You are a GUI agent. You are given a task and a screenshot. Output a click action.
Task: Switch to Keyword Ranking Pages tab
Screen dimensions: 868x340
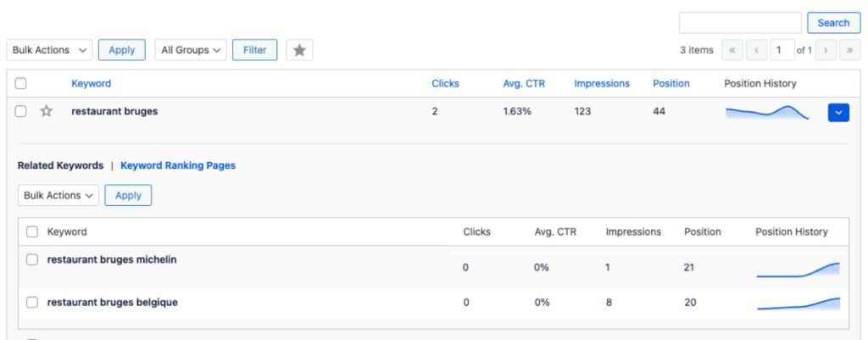(x=178, y=165)
